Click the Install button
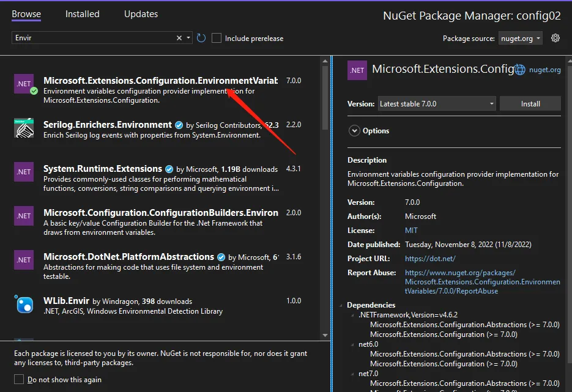 click(x=530, y=104)
